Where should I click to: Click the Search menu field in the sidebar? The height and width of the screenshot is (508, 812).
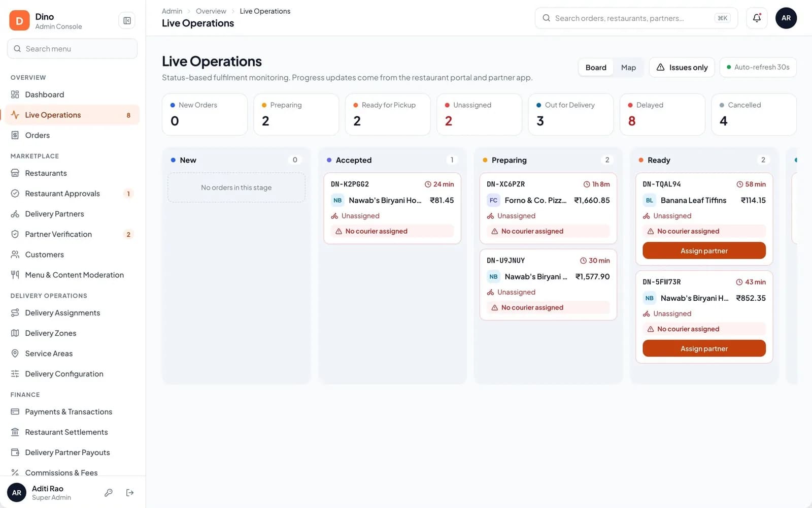coord(72,49)
